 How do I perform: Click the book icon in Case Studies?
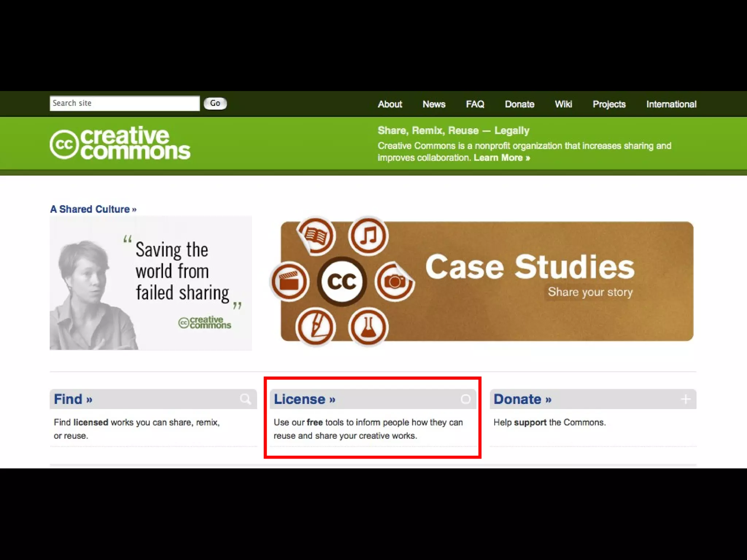tap(316, 236)
